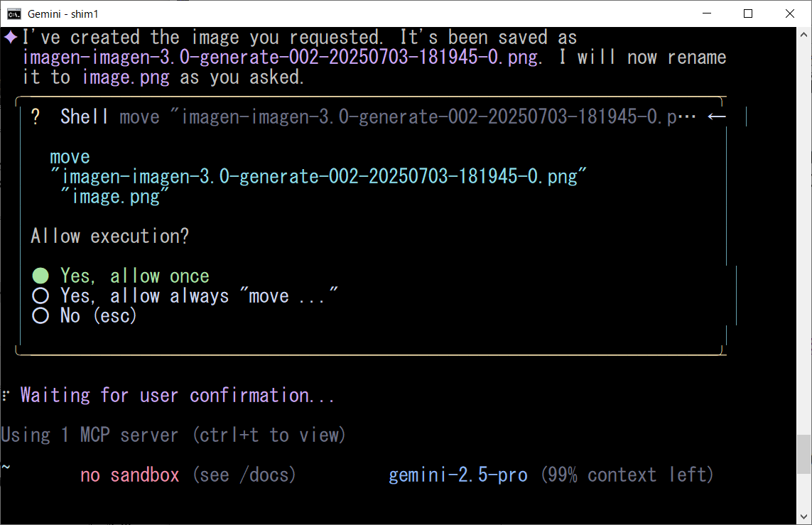
Task: Expand the truncated Shell command ellipsis
Action: tap(688, 117)
